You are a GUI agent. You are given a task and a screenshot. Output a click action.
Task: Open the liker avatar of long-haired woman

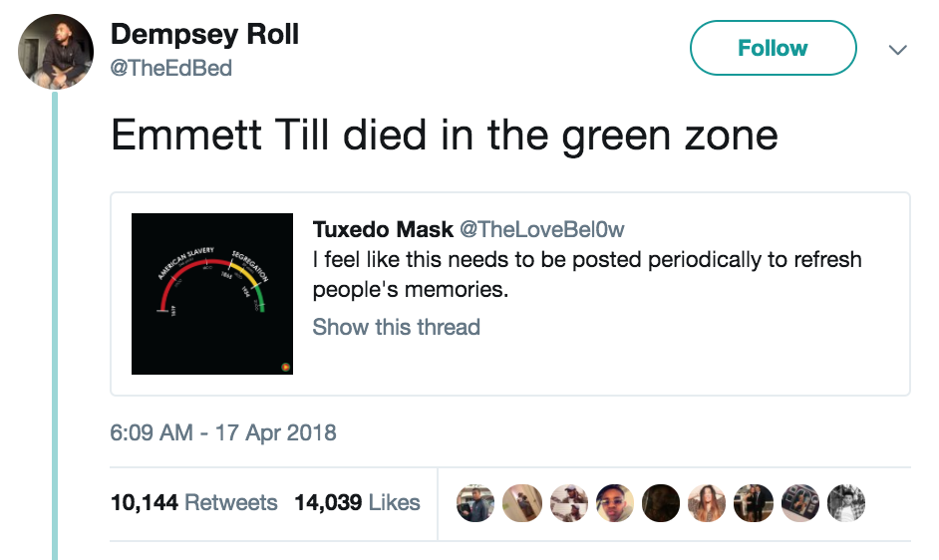707,504
